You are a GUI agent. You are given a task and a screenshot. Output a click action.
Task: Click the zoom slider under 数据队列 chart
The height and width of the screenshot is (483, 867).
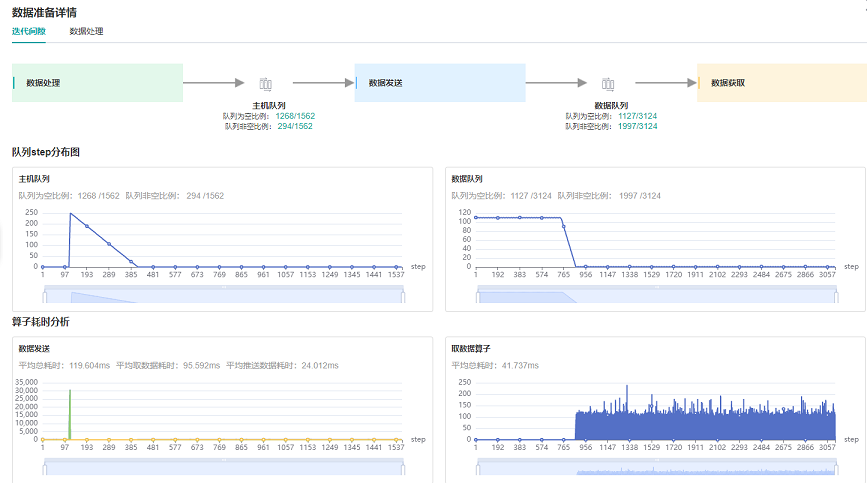pyautogui.click(x=655, y=294)
